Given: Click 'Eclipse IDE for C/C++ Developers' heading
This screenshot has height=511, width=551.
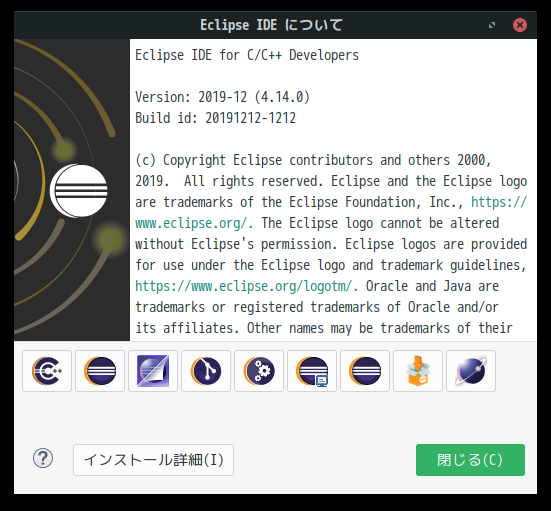Looking at the screenshot, I should click(x=247, y=55).
